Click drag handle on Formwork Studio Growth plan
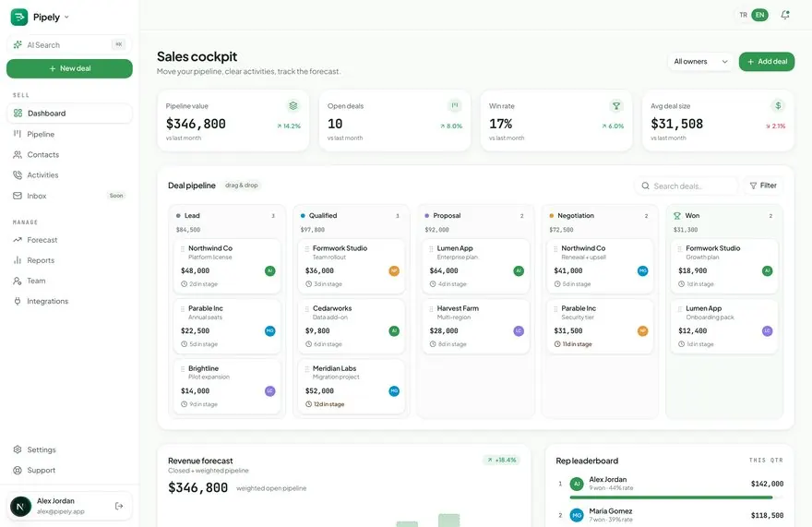Screen dimensions: 812x527 680,249
